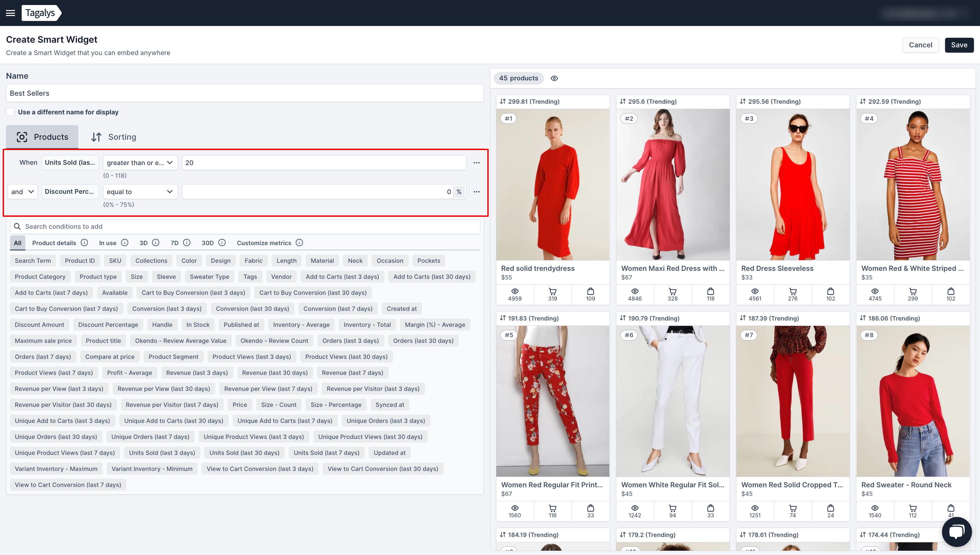
Task: Click Search conditions to add field
Action: pos(245,226)
